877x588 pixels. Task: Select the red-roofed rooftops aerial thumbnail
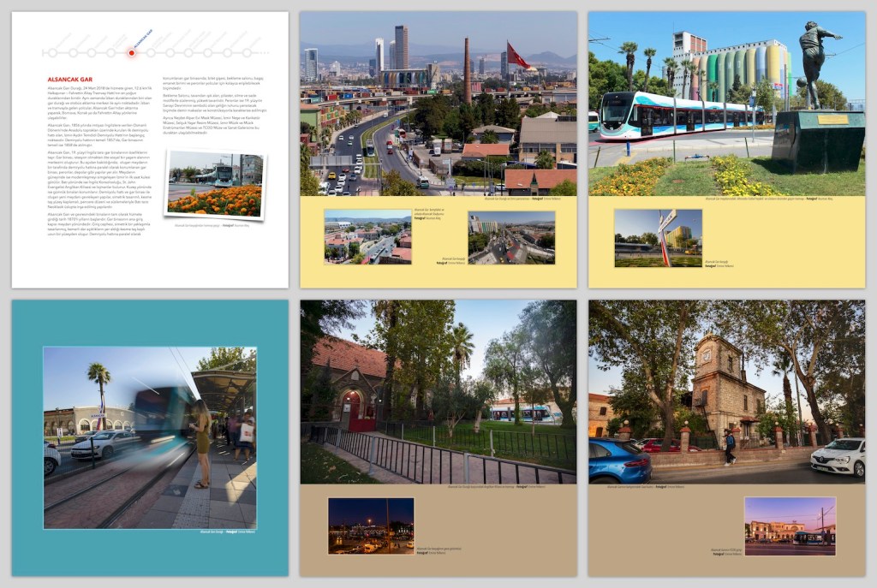(x=367, y=237)
